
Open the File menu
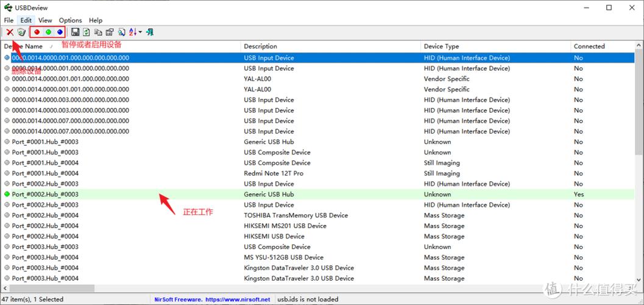pos(9,20)
